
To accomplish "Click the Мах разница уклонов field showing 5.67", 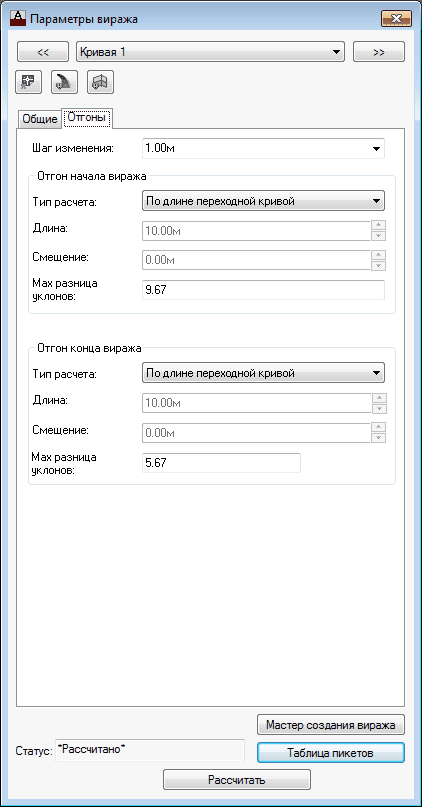I will [221, 463].
